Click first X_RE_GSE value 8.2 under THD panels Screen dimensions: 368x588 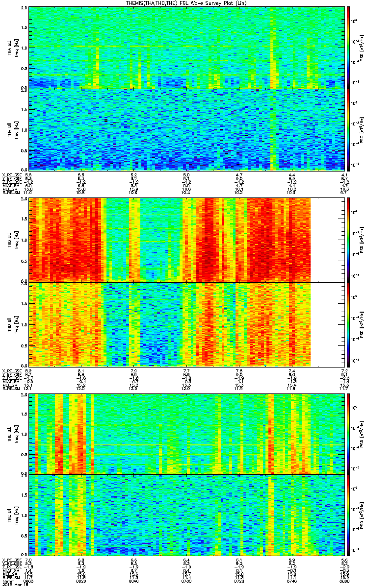click(x=29, y=370)
